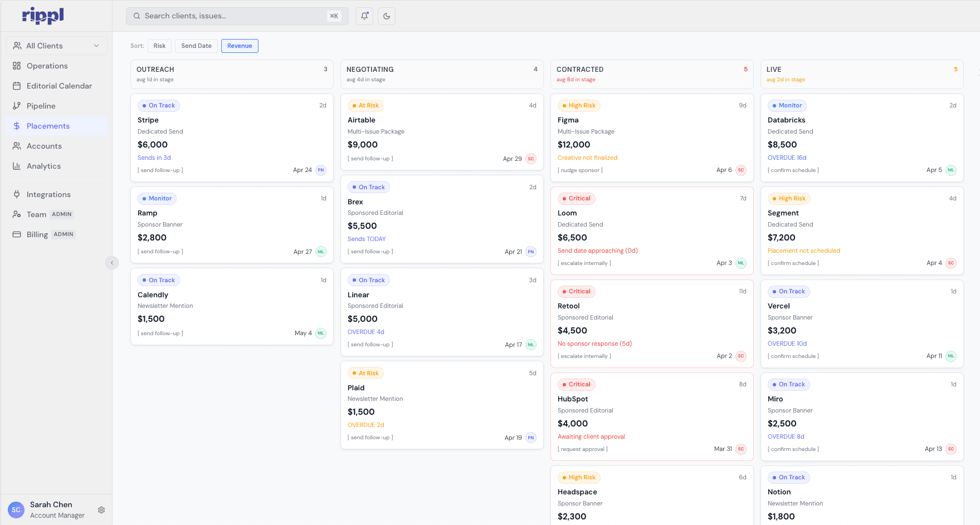This screenshot has width=980, height=525.
Task: Open the notifications bell
Action: [x=364, y=16]
